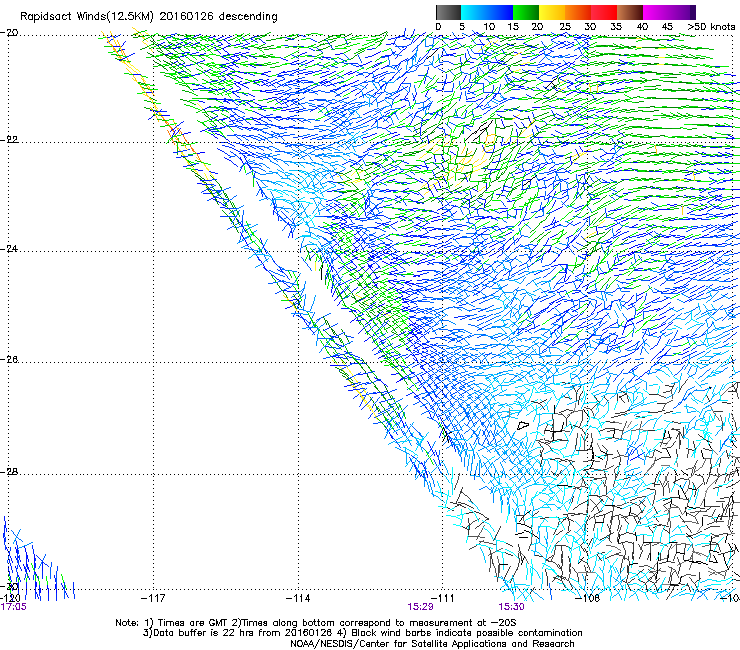Click the yellow 20-25 knots legend swatch

[x=552, y=12]
